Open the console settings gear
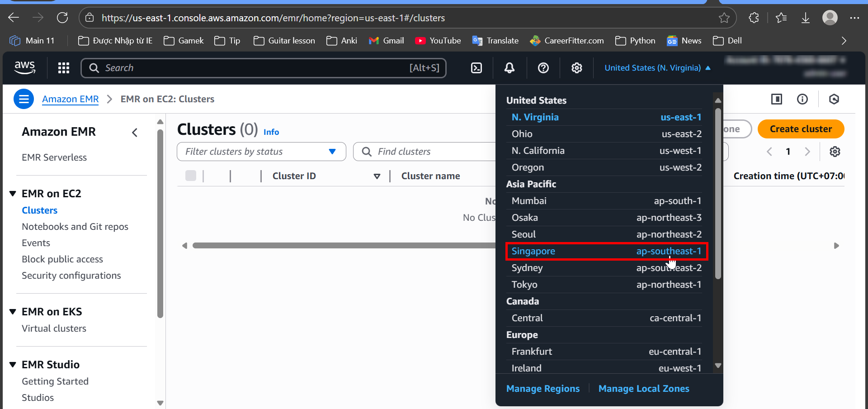 tap(576, 68)
